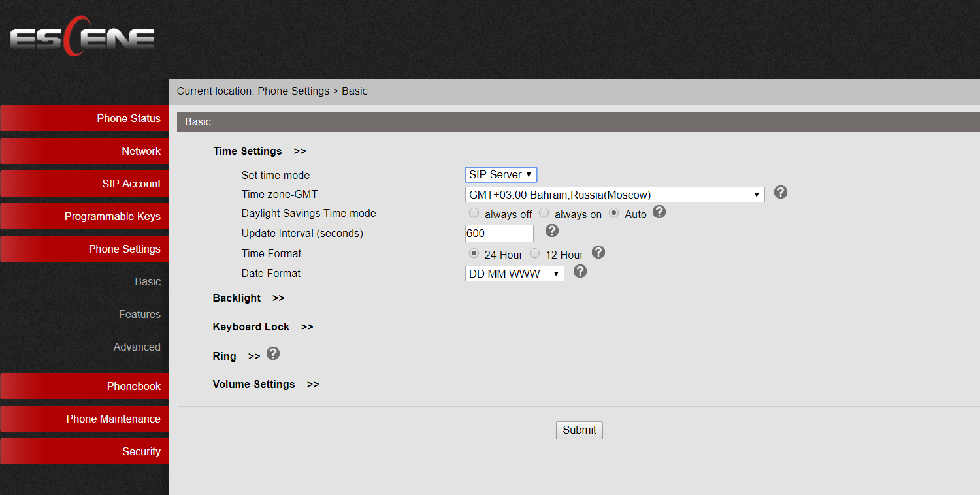Click the 'Time Format' label

pos(271,253)
